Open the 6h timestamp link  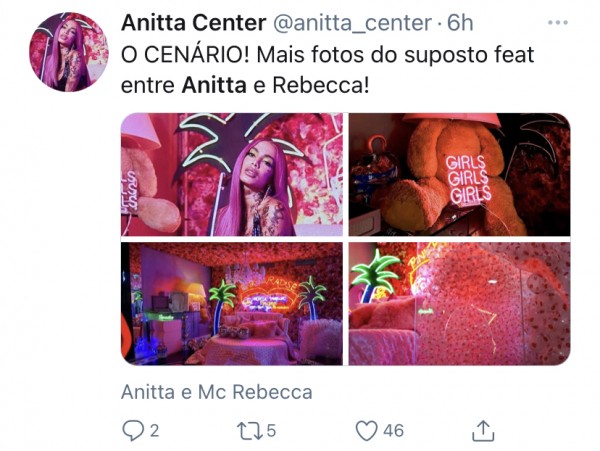pyautogui.click(x=460, y=23)
